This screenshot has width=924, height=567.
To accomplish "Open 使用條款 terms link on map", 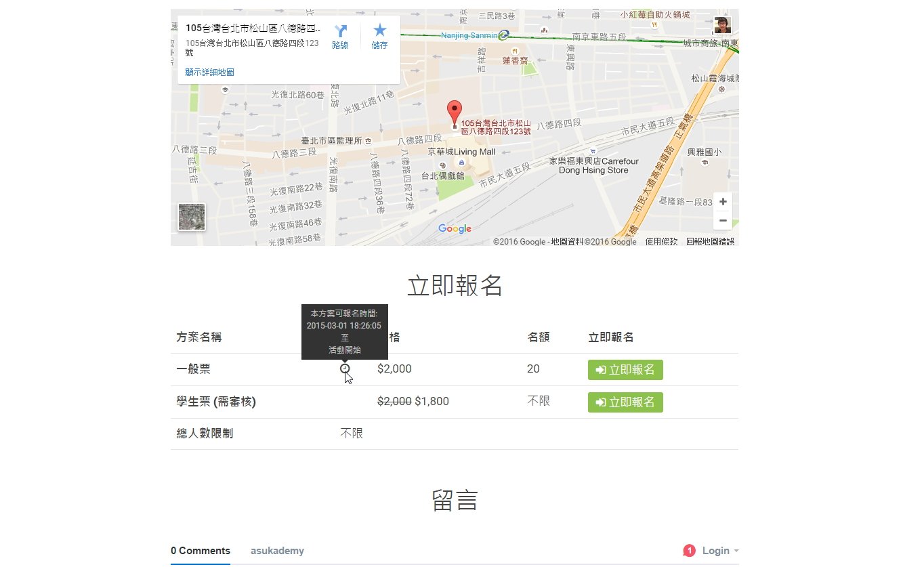I will [x=661, y=242].
